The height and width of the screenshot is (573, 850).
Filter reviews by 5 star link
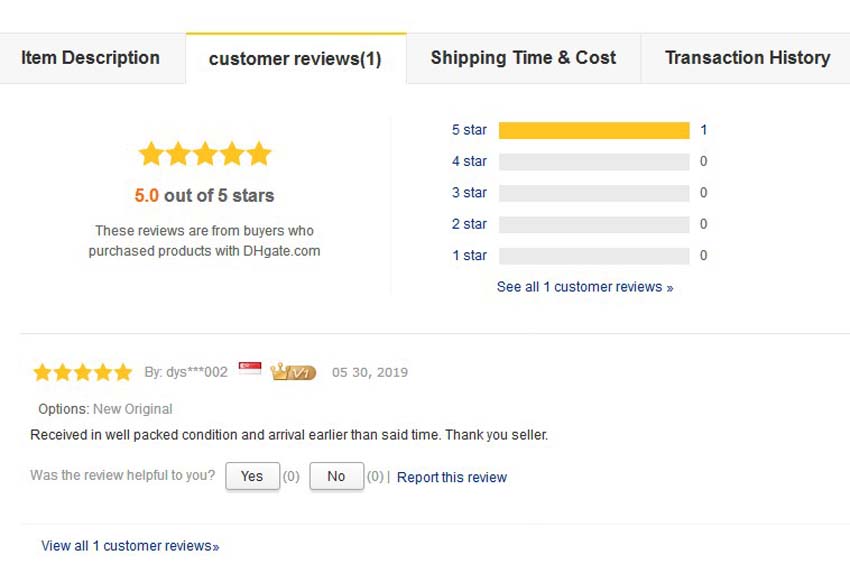(x=469, y=130)
